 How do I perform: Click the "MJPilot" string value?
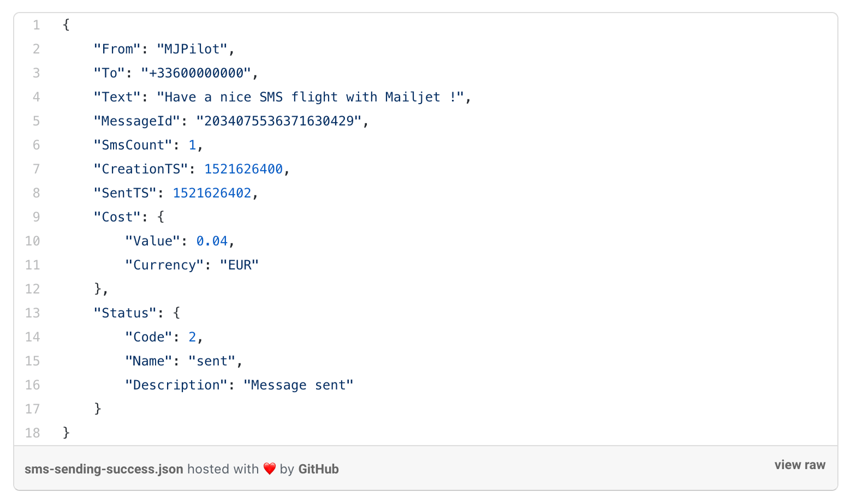(x=192, y=49)
